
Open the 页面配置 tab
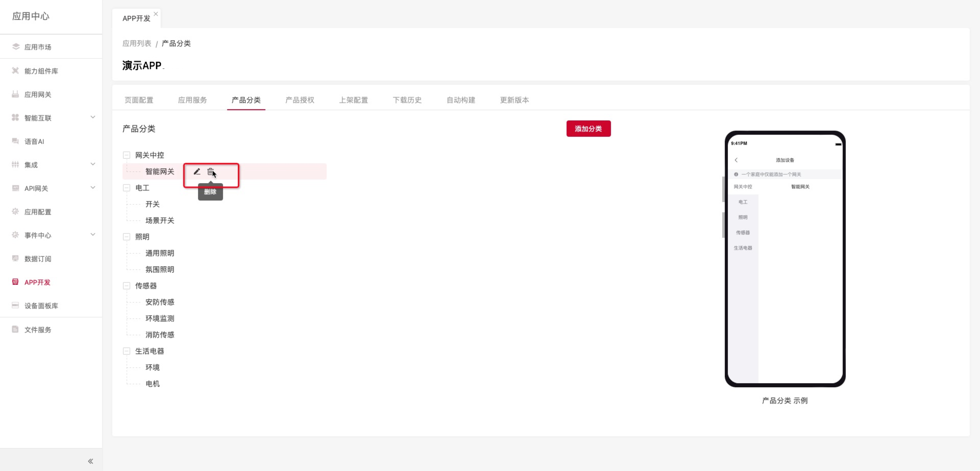(139, 100)
